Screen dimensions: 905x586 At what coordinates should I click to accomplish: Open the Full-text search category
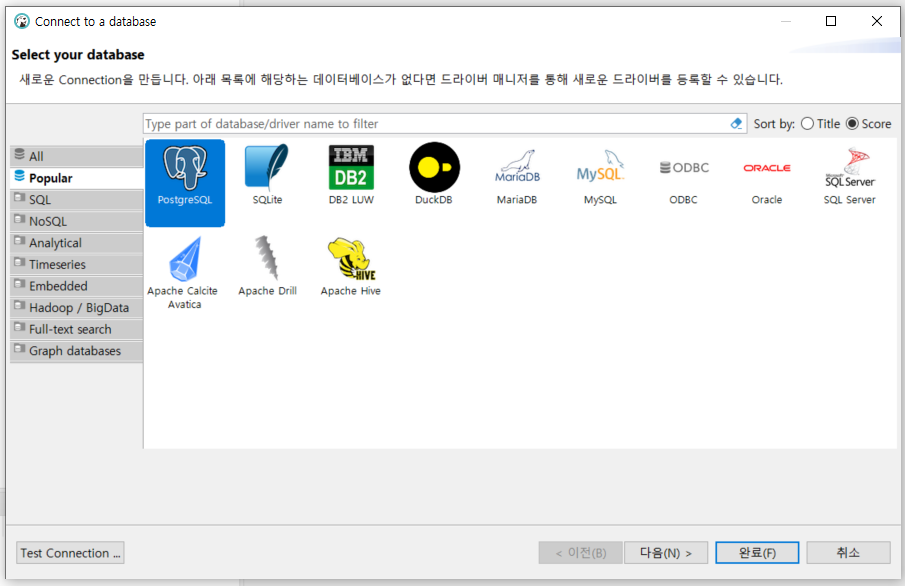[77, 330]
